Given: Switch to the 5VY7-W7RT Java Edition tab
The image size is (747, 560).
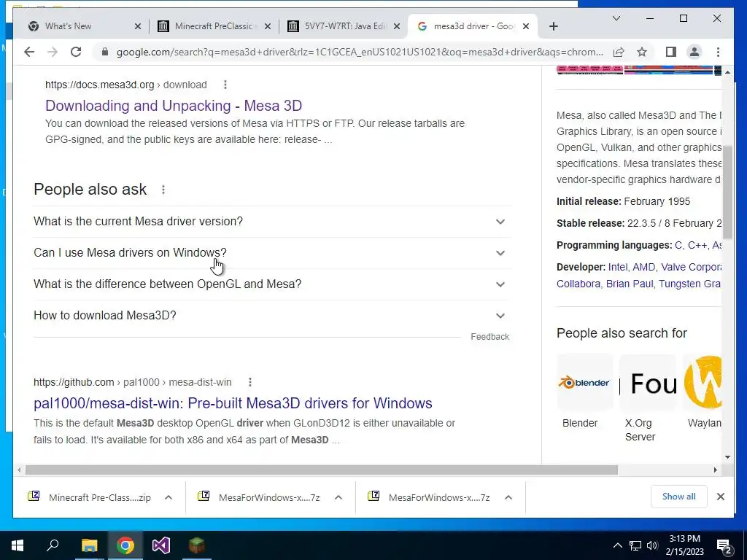Looking at the screenshot, I should 344,26.
